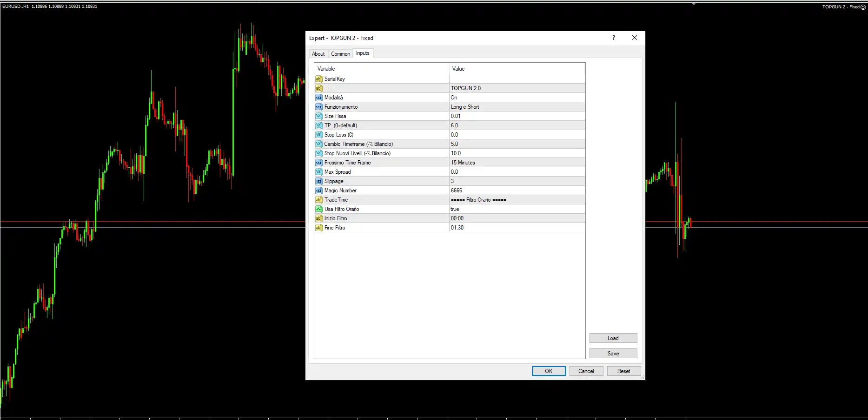Click the Reset button
Viewport: 868px width, 420px height.
[624, 371]
